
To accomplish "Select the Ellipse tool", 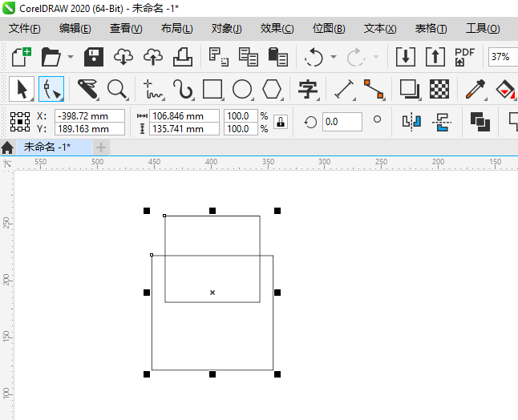I will (x=242, y=89).
